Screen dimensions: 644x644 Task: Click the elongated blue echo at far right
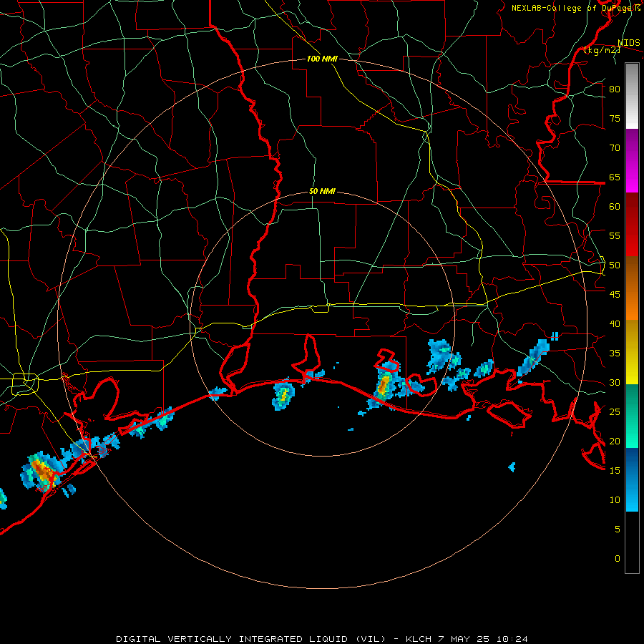[x=532, y=358]
